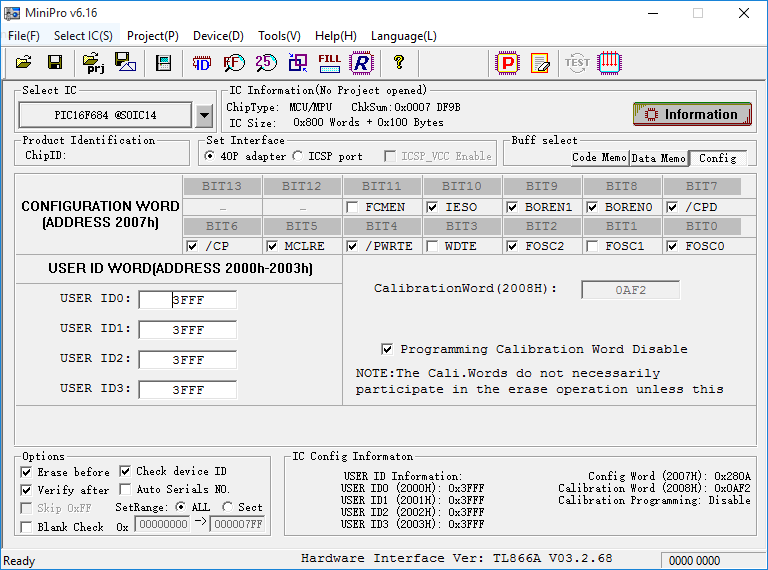The width and height of the screenshot is (768, 570).
Task: Toggle the WDTE checkbox
Action: pos(433,246)
